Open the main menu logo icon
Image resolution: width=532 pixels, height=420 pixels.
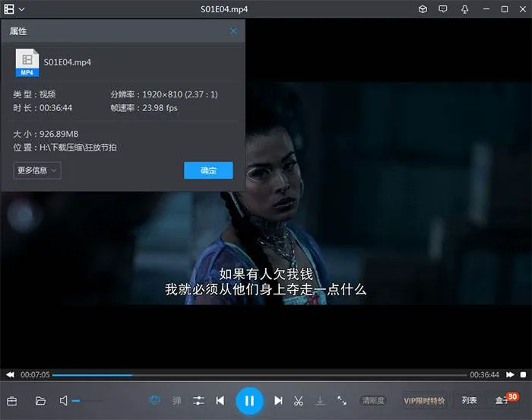coord(9,9)
